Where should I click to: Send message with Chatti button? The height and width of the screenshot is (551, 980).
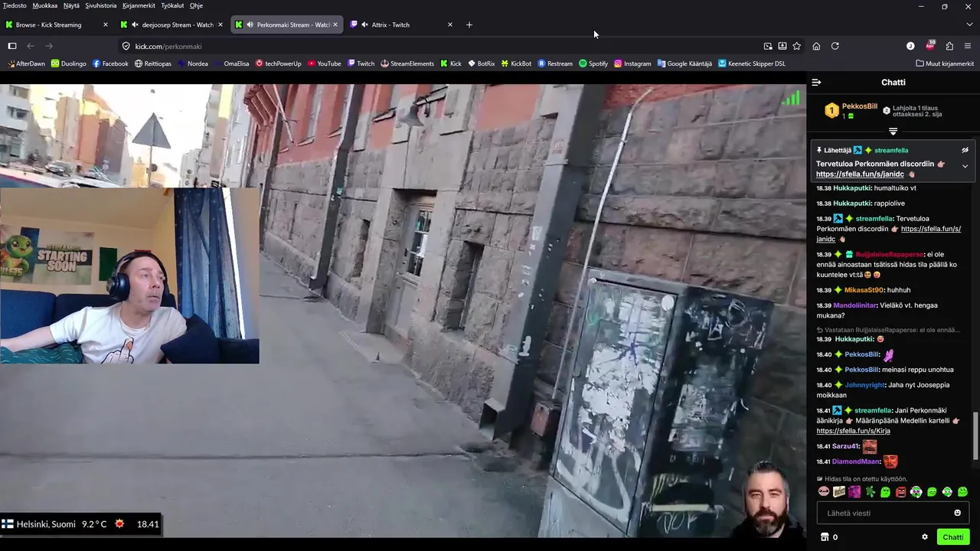[952, 537]
